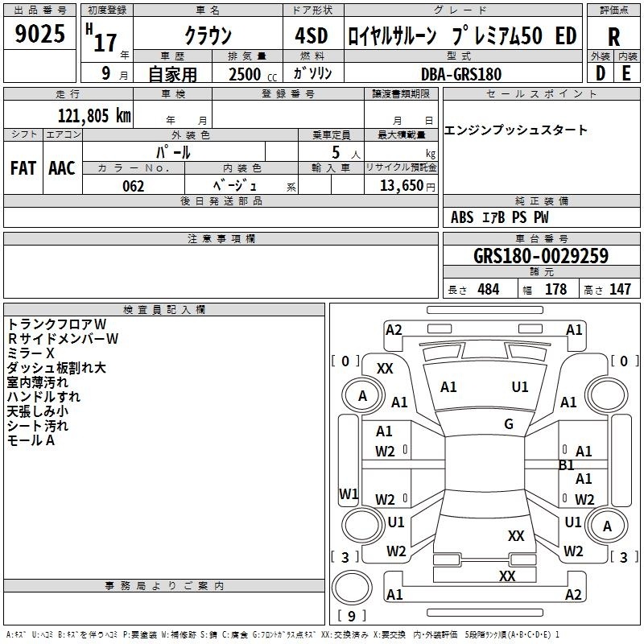
Task: Select the overall grade R box
Action: [x=613, y=35]
